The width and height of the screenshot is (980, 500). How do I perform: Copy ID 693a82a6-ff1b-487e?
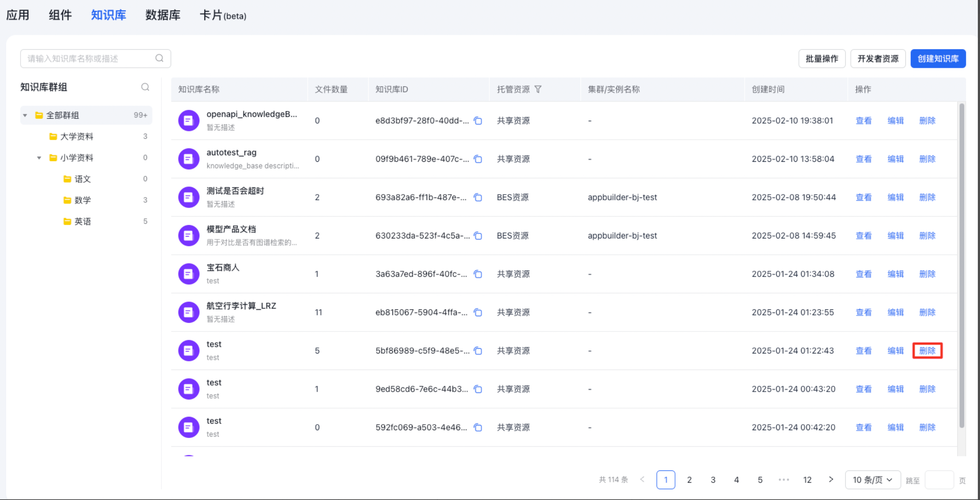[478, 197]
